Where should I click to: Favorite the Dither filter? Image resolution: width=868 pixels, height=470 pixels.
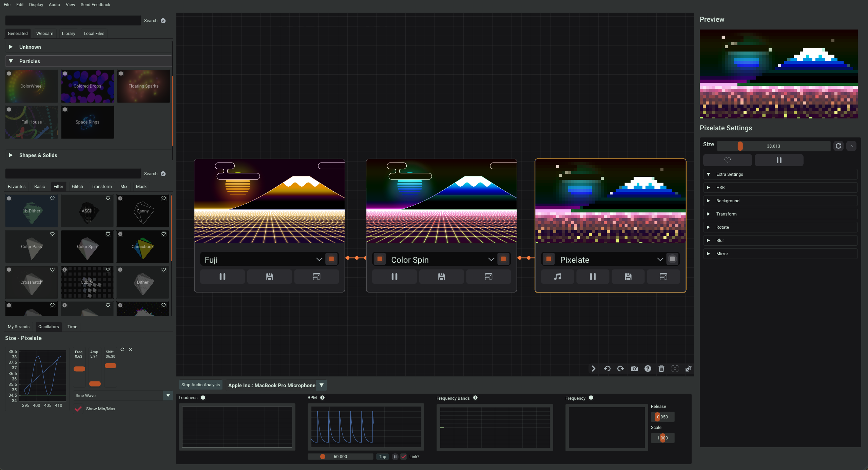pyautogui.click(x=163, y=270)
